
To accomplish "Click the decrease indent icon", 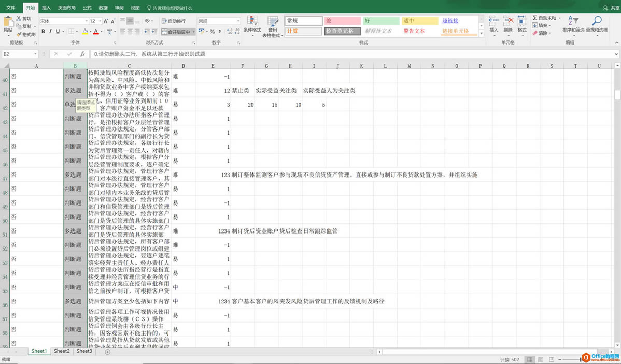I will (x=147, y=31).
